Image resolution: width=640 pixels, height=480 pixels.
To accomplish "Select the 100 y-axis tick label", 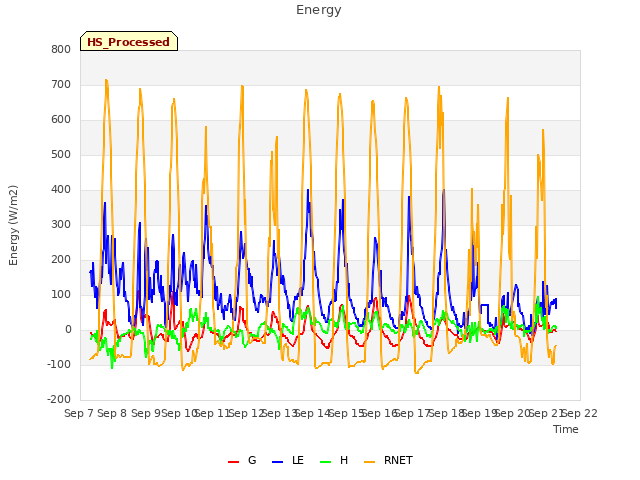I will click(61, 295).
